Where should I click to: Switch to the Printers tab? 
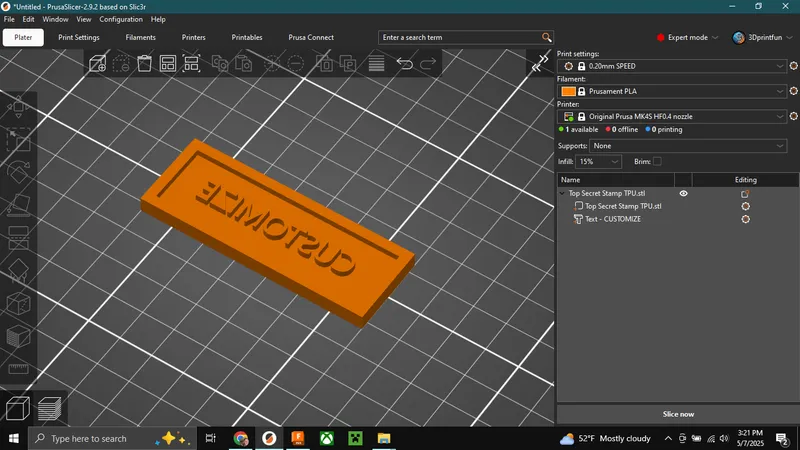pos(193,37)
